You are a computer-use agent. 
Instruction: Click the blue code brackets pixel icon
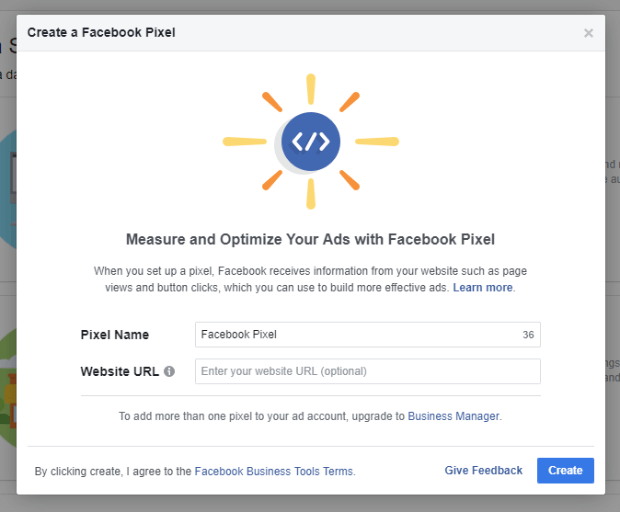click(311, 142)
